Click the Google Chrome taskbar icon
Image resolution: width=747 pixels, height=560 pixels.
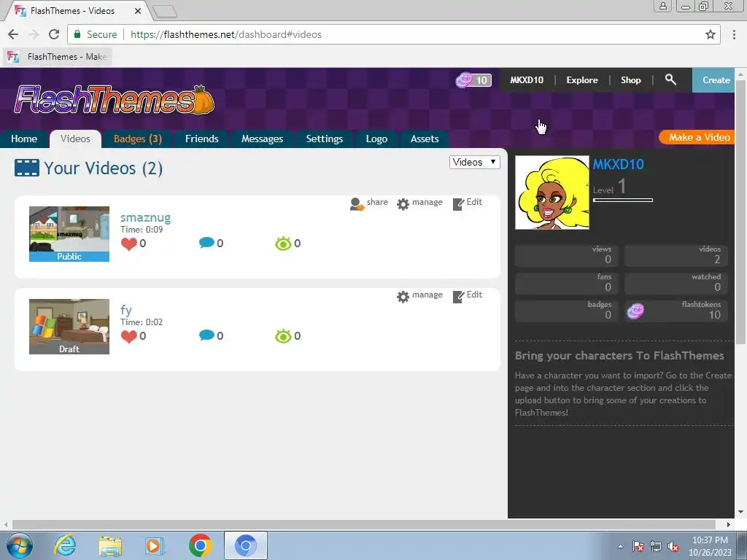(x=200, y=545)
